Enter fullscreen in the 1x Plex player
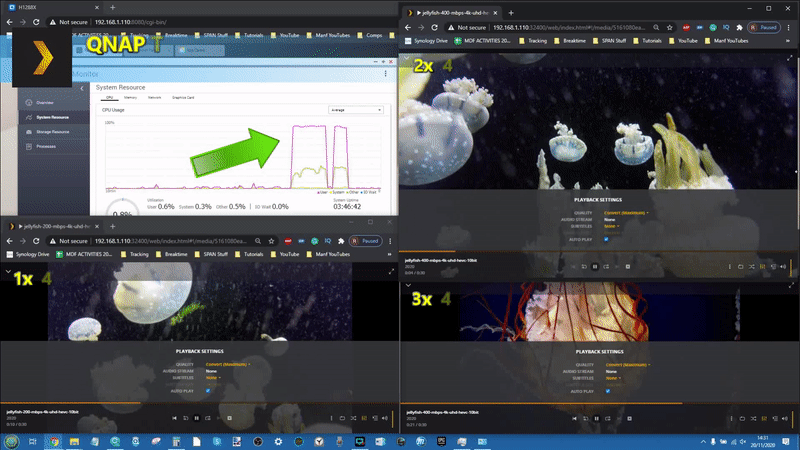The height and width of the screenshot is (450, 800). click(x=391, y=272)
